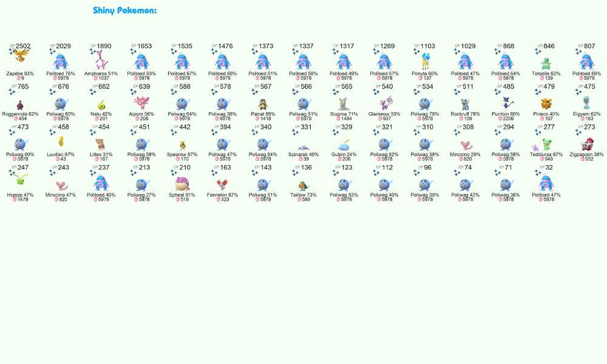Click the Spinarak sprite
The image size is (607, 364).
(303, 147)
